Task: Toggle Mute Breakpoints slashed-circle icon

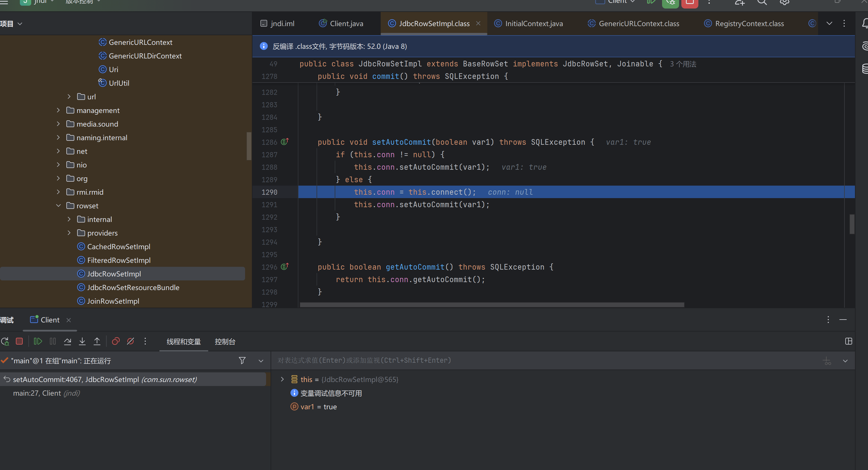Action: click(130, 341)
